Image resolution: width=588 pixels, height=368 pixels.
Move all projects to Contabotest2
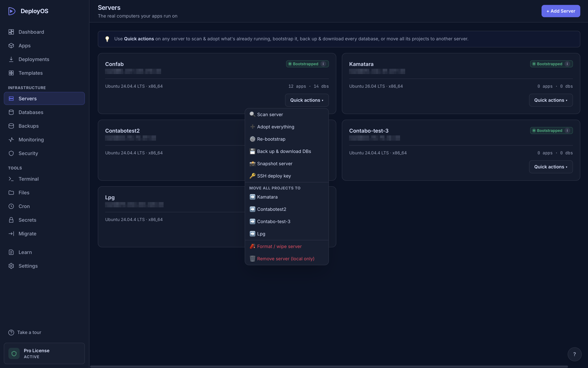(287, 209)
